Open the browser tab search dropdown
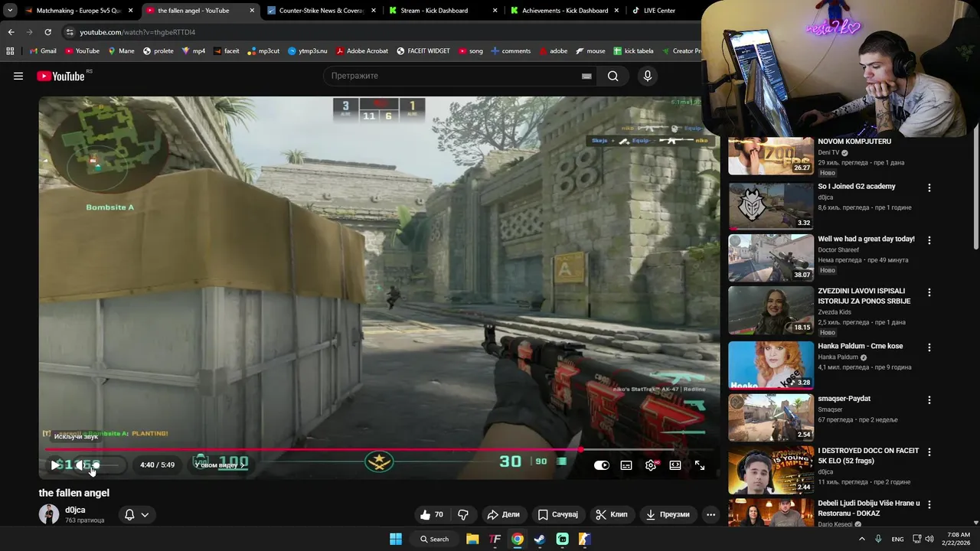980x551 pixels. pos(10,11)
